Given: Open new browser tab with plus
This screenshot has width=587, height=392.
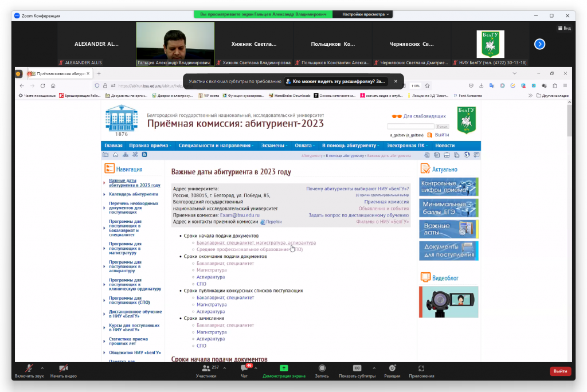Looking at the screenshot, I should pyautogui.click(x=99, y=74).
